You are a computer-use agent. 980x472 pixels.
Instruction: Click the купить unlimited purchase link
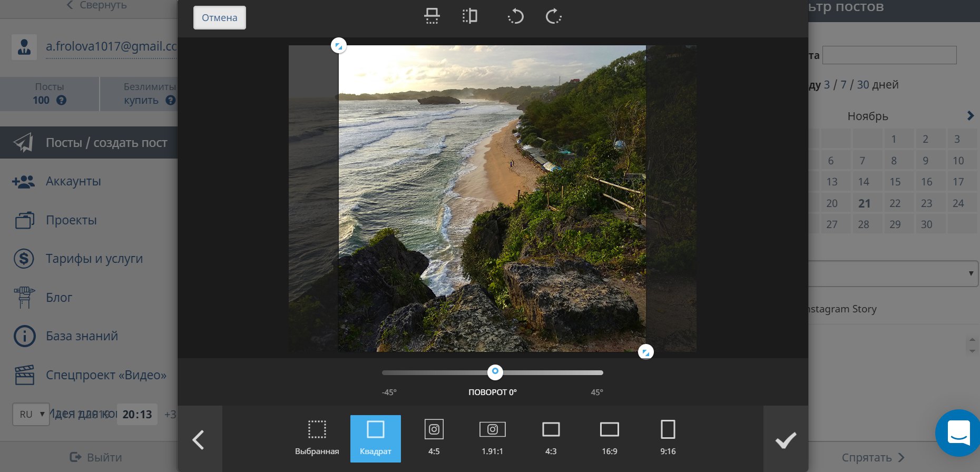pos(141,100)
